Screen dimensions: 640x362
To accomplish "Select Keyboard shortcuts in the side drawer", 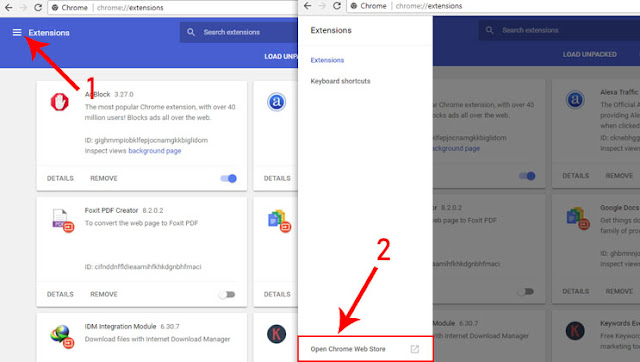I will coord(340,81).
